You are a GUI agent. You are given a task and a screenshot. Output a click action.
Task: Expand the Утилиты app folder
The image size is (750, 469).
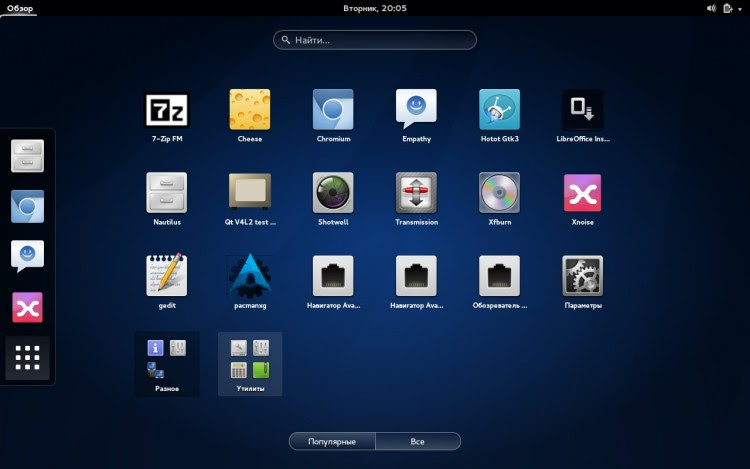(250, 364)
